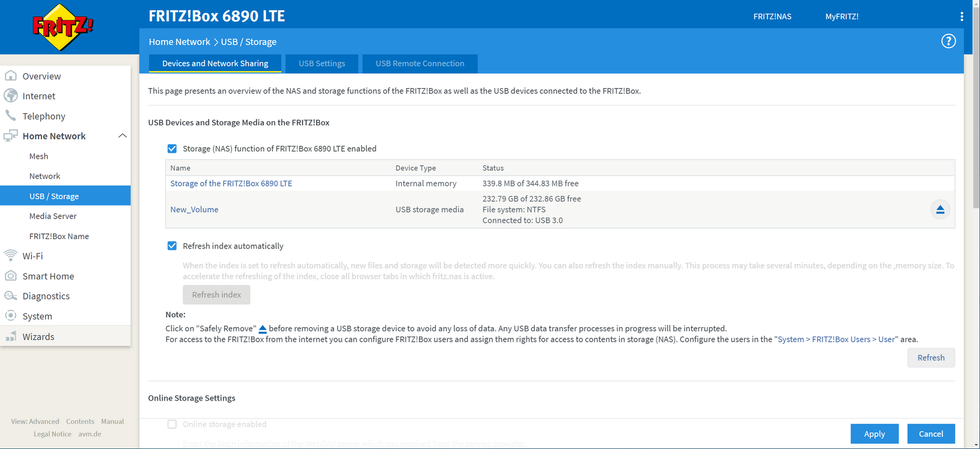The width and height of the screenshot is (980, 449).
Task: Click 'USB storage media' device type cell
Action: [x=429, y=209]
